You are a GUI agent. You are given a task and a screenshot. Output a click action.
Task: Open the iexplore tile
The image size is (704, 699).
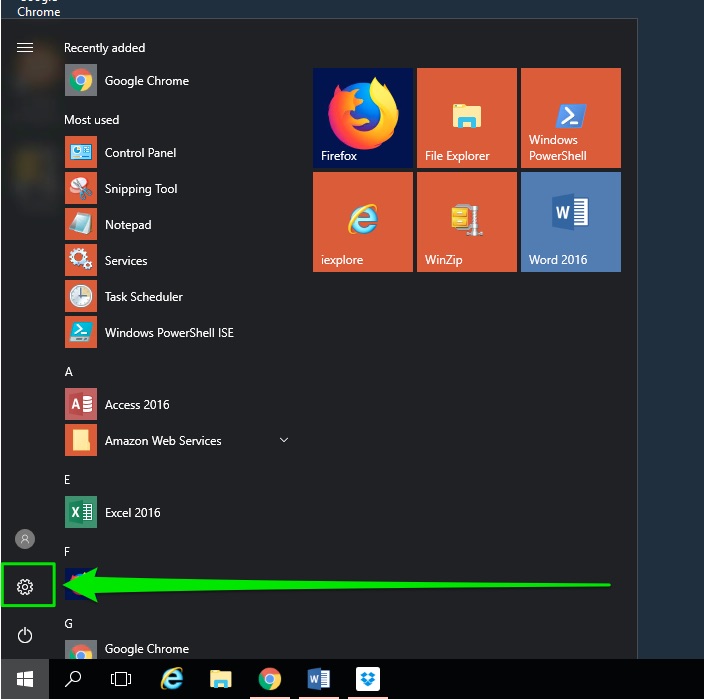click(x=363, y=222)
